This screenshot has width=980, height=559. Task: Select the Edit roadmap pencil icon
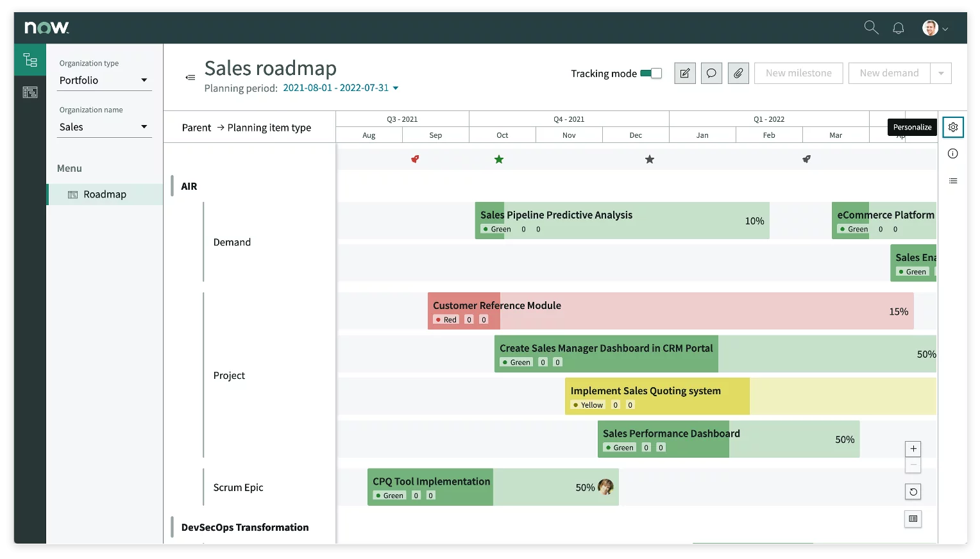tap(684, 73)
